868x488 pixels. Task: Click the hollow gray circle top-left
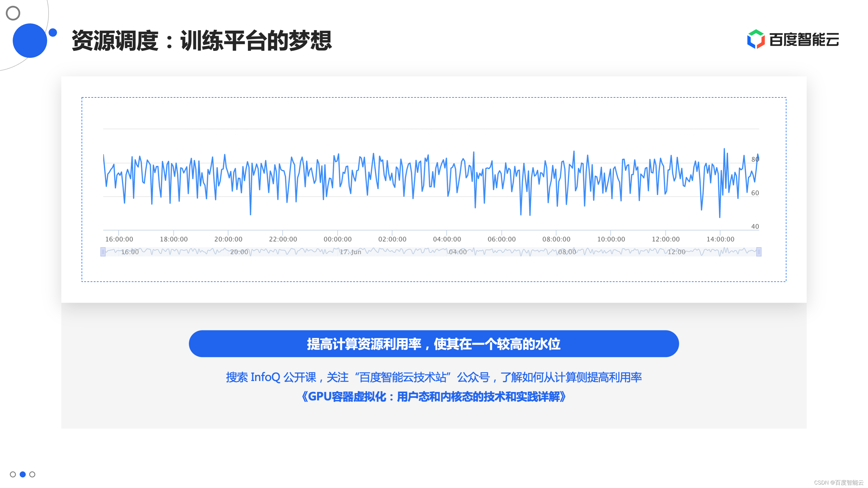coord(13,13)
